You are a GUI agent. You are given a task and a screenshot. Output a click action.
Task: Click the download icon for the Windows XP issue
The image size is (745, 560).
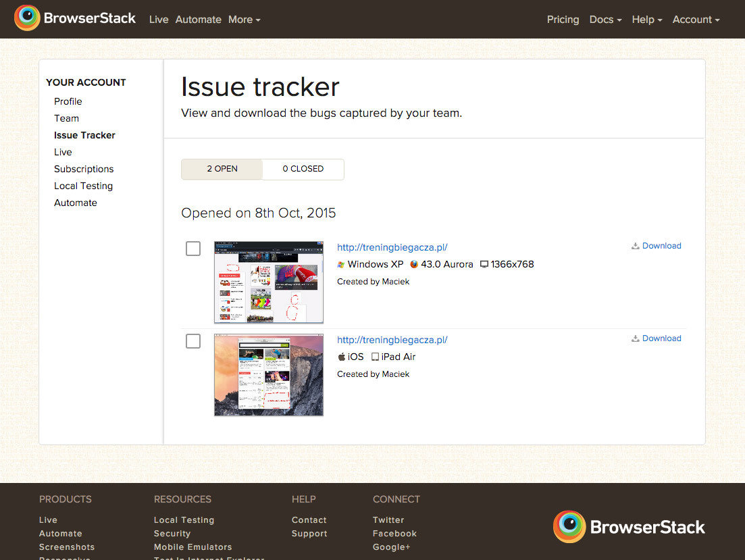click(636, 246)
